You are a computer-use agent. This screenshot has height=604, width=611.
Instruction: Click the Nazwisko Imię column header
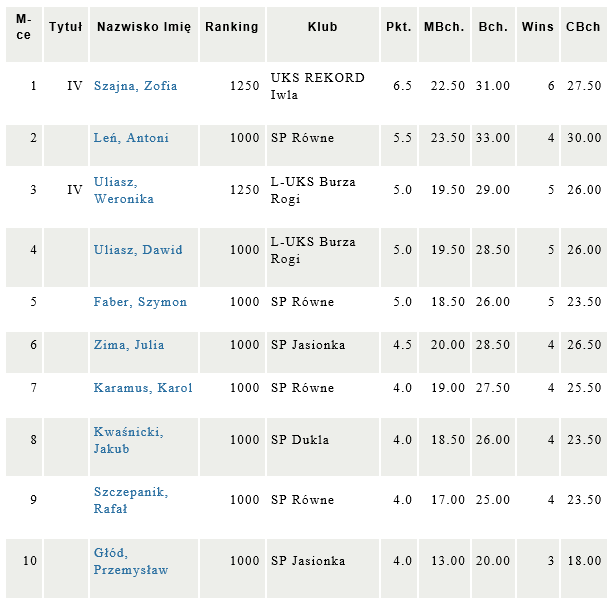(x=144, y=27)
